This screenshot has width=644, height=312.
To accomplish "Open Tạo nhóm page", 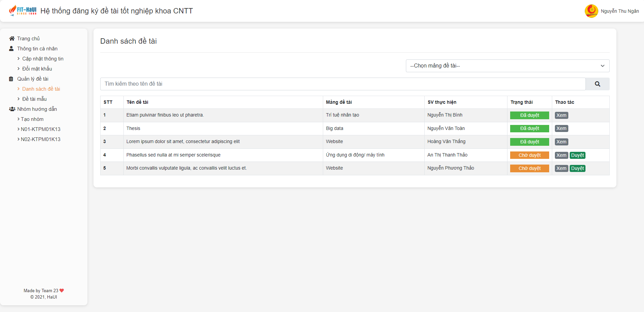I will click(x=32, y=119).
